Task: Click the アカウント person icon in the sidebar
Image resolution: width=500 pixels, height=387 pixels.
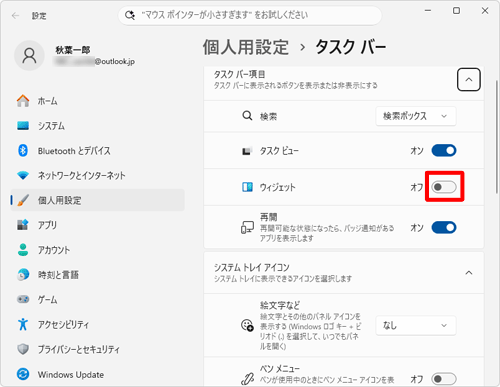Action: tap(23, 250)
